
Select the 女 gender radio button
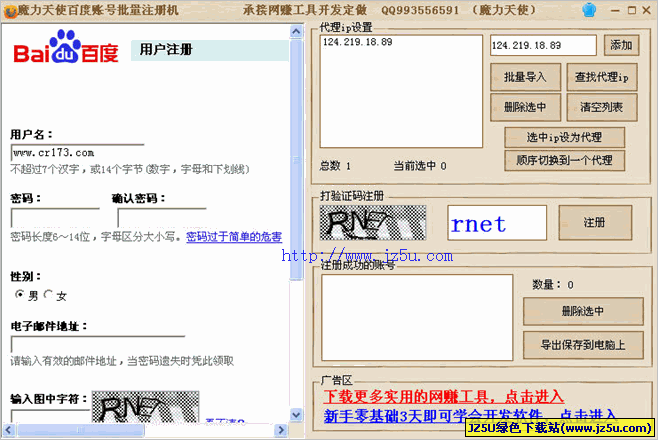coord(48,294)
